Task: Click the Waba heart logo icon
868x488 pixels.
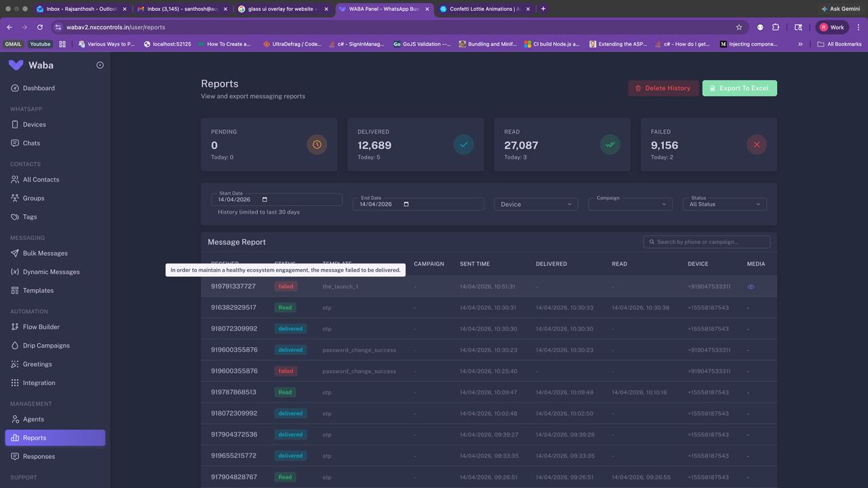Action: point(16,65)
